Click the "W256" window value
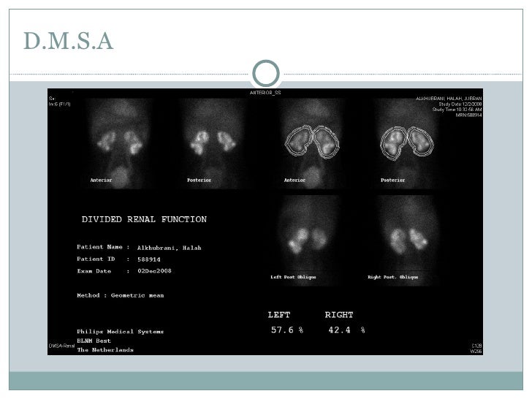The width and height of the screenshot is (532, 399). click(476, 351)
